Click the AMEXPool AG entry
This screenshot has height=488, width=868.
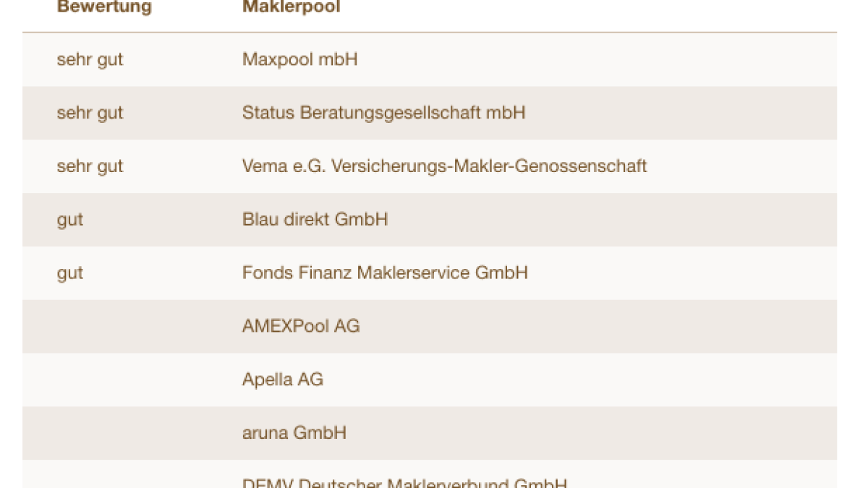301,327
